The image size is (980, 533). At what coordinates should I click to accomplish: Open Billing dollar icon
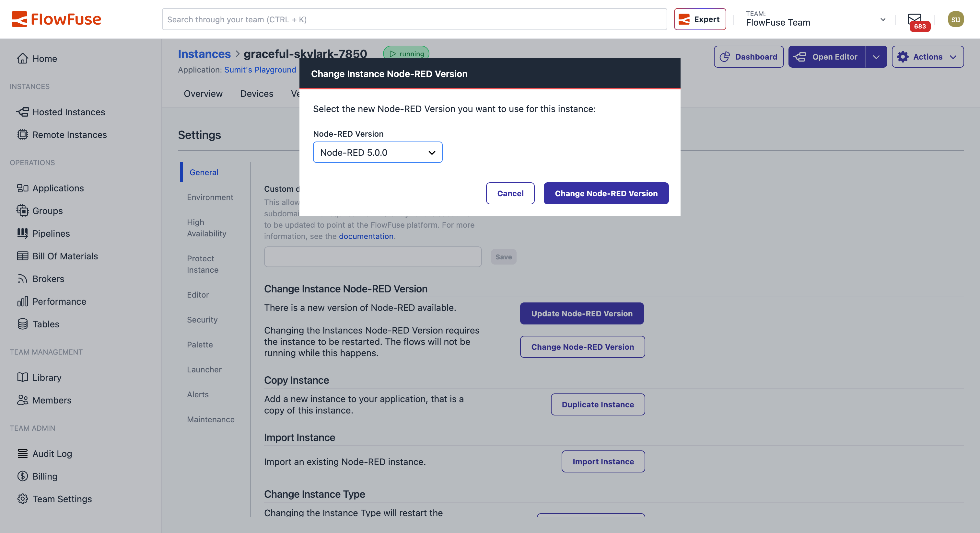22,476
